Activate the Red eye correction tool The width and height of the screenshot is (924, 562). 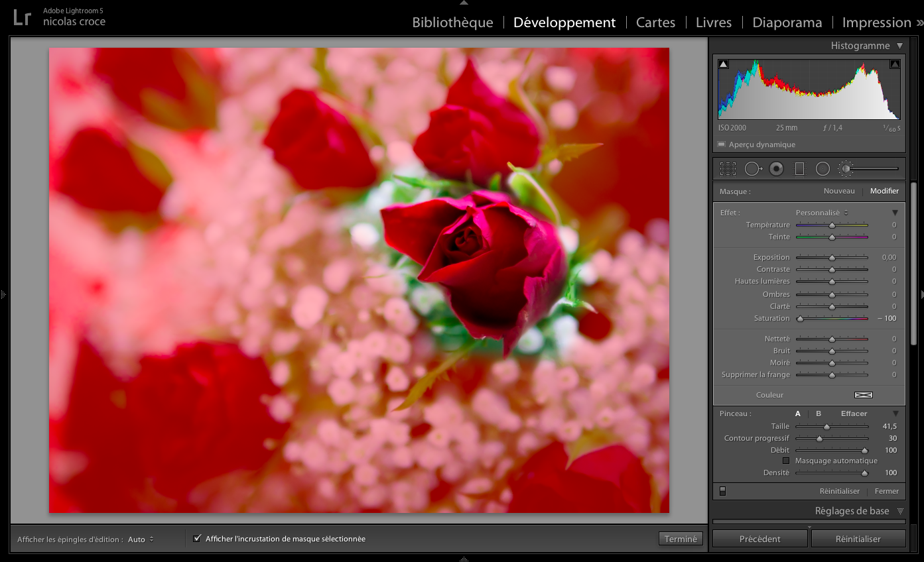click(776, 169)
